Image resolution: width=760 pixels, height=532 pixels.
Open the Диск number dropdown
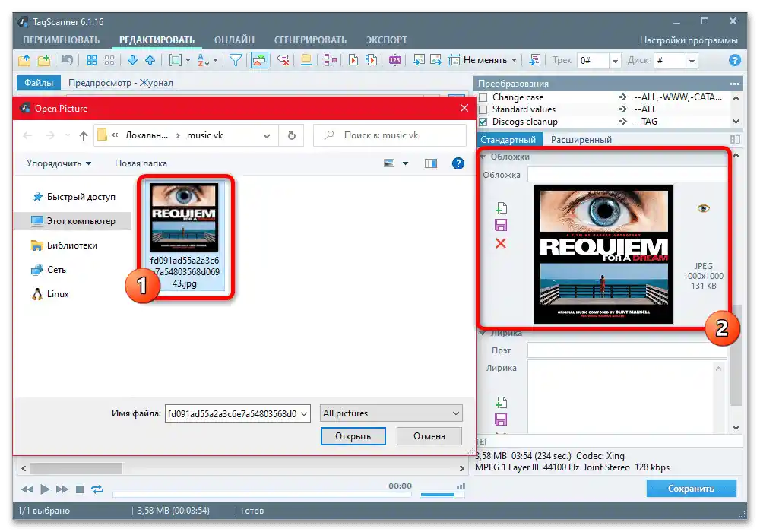click(692, 61)
